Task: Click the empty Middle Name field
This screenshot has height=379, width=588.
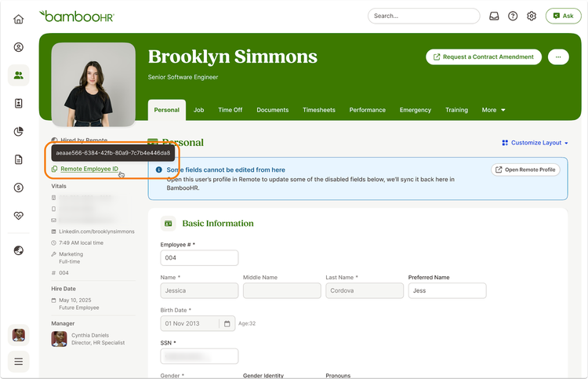Action: click(282, 290)
